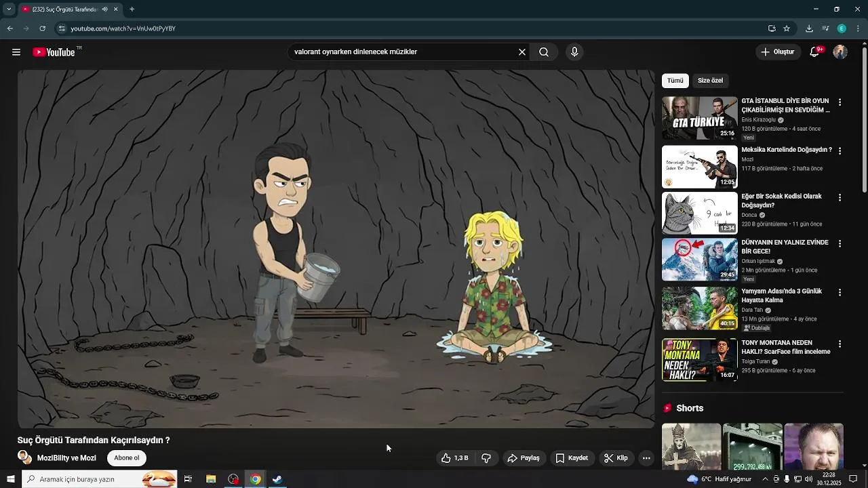Screen dimensions: 868x488
Task: Open the account avatar menu
Action: [840, 52]
